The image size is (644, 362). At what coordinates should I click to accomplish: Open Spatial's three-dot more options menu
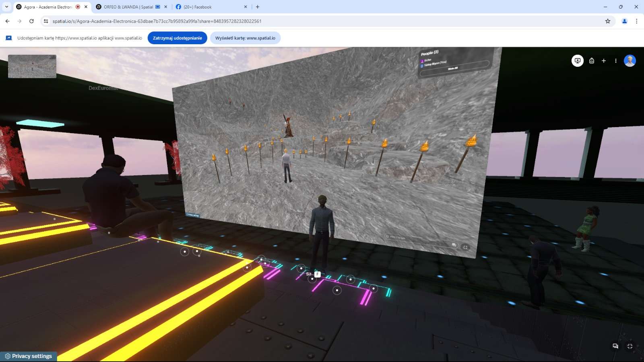click(615, 61)
